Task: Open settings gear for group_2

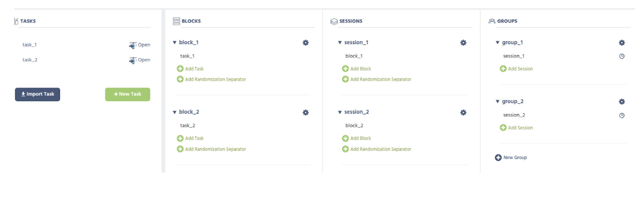Action: click(x=622, y=101)
